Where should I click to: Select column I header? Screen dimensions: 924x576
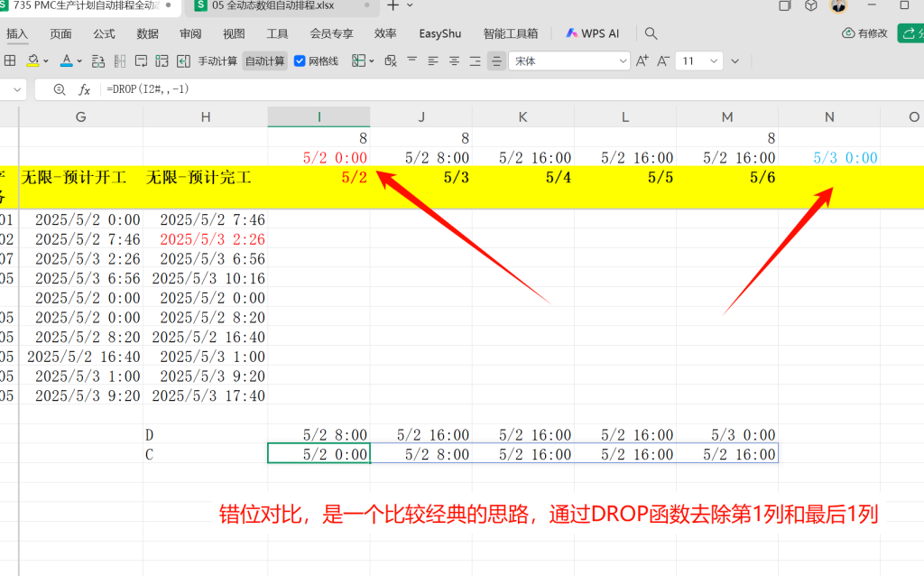coord(319,116)
